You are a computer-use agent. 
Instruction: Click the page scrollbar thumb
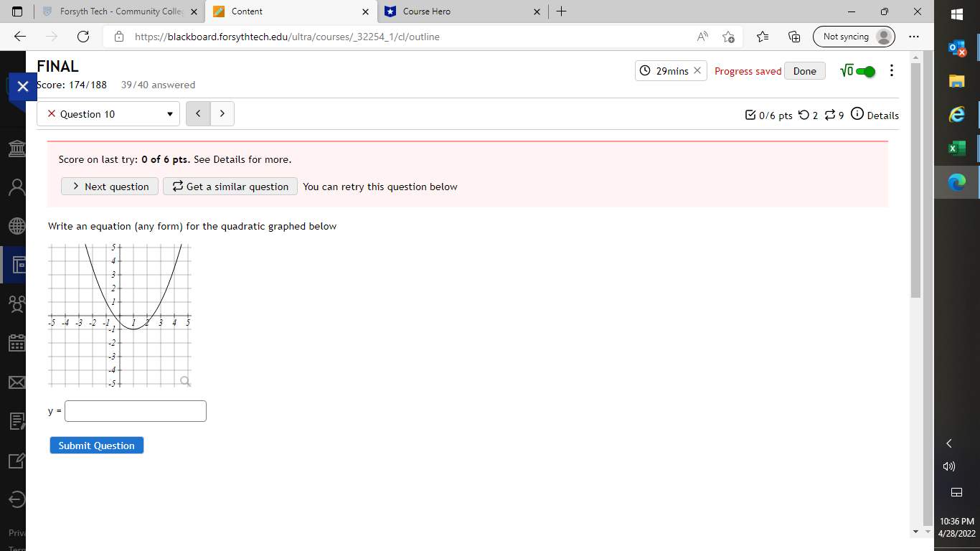coord(915,181)
